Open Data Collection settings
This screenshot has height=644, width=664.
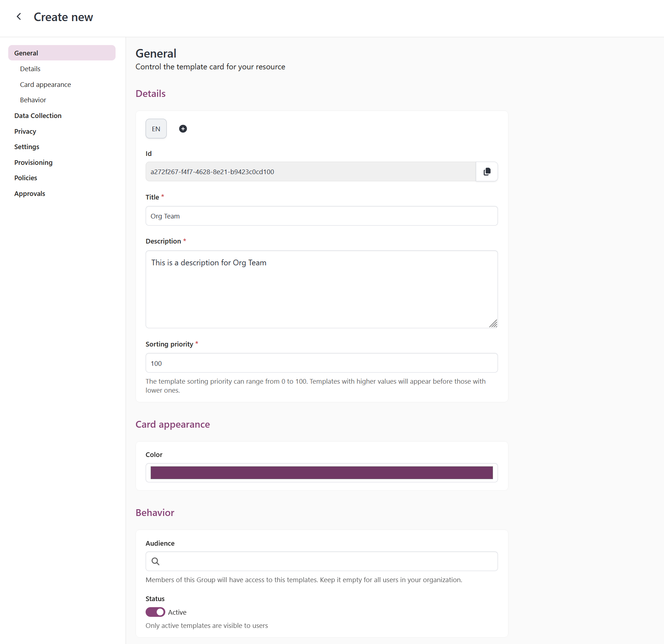pos(38,115)
